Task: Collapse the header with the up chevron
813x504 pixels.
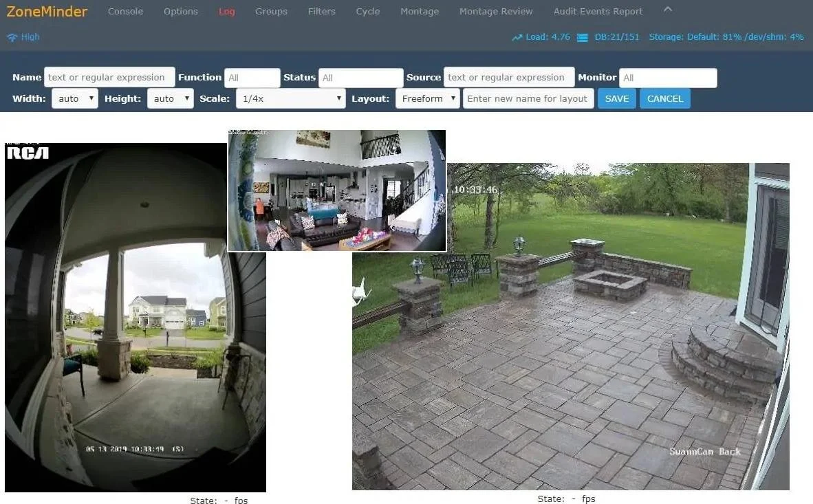Action: pos(668,10)
